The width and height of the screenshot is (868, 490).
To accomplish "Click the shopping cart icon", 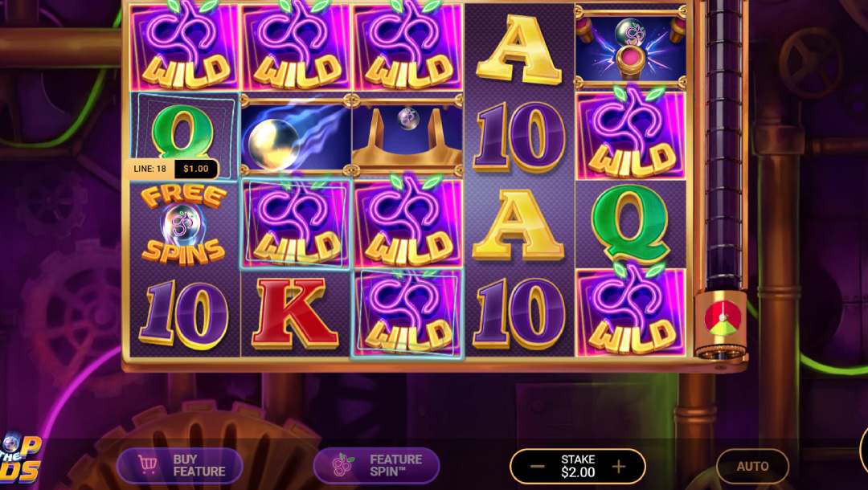I will point(147,465).
